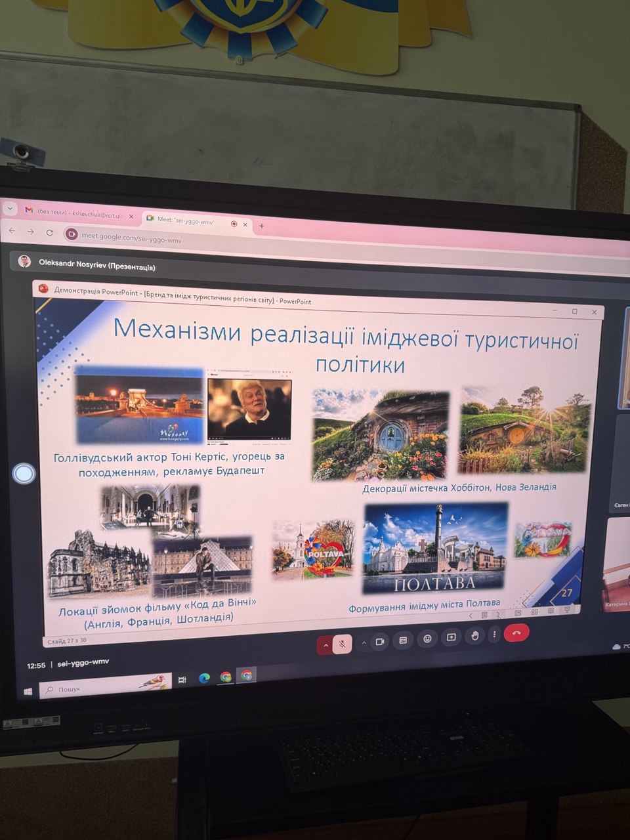This screenshot has height=840, width=630.
Task: Start PowerPoint slideshow view icon
Action: pos(567,610)
